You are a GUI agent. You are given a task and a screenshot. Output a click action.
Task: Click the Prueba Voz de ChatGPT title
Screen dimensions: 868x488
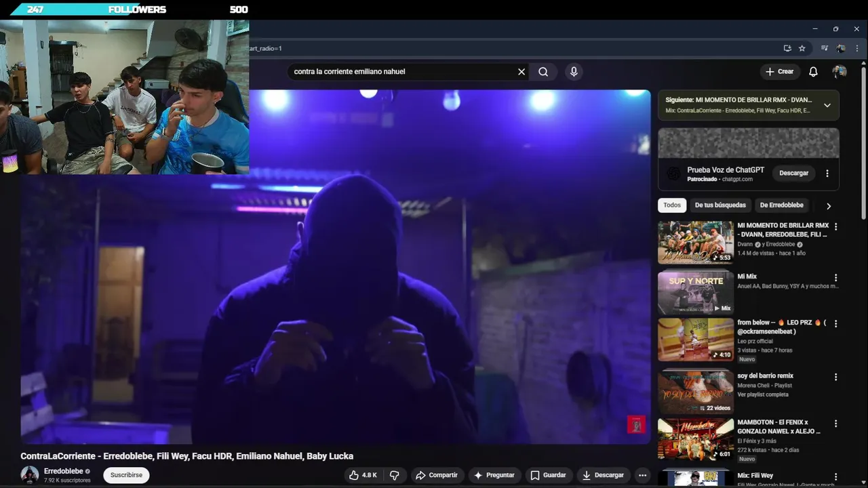pyautogui.click(x=726, y=170)
